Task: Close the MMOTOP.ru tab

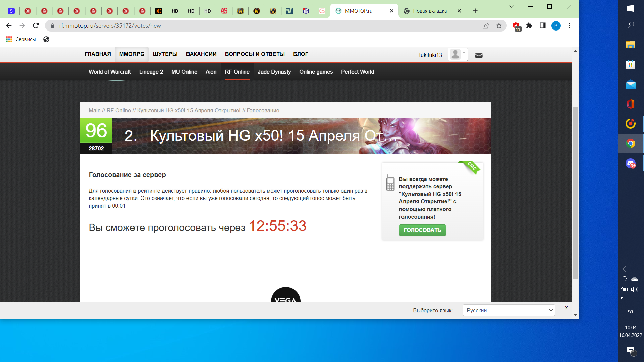Action: coord(391,11)
